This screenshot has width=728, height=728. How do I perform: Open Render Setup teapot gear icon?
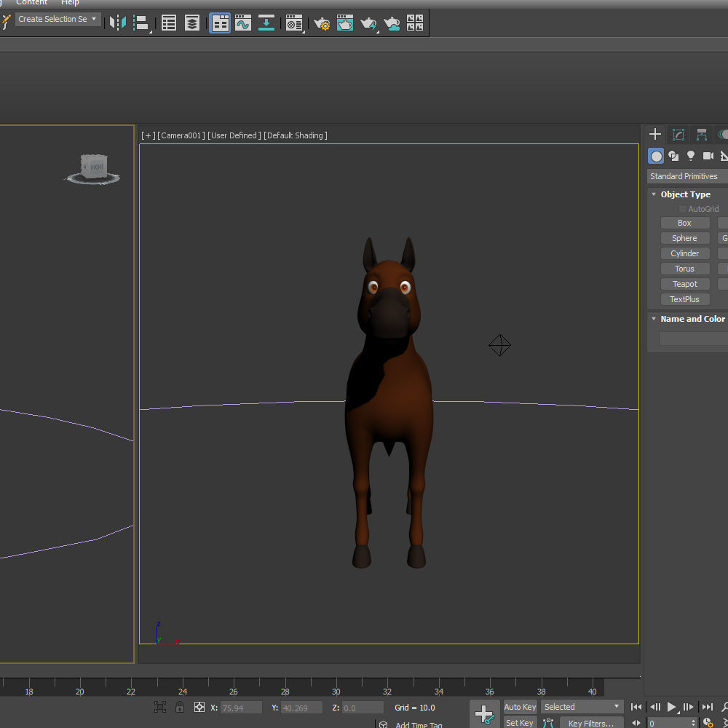[322, 23]
